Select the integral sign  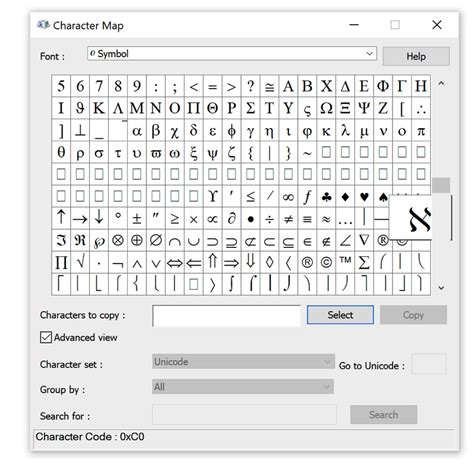point(232,284)
